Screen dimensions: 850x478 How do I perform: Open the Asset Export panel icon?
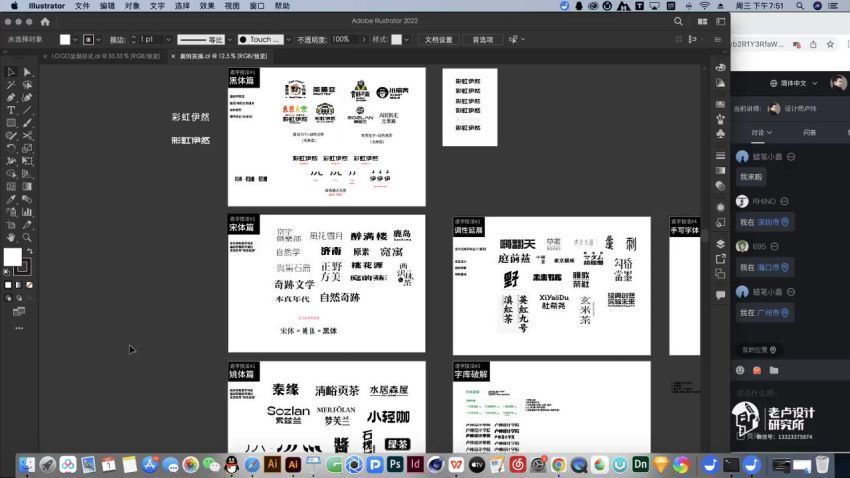point(720,259)
